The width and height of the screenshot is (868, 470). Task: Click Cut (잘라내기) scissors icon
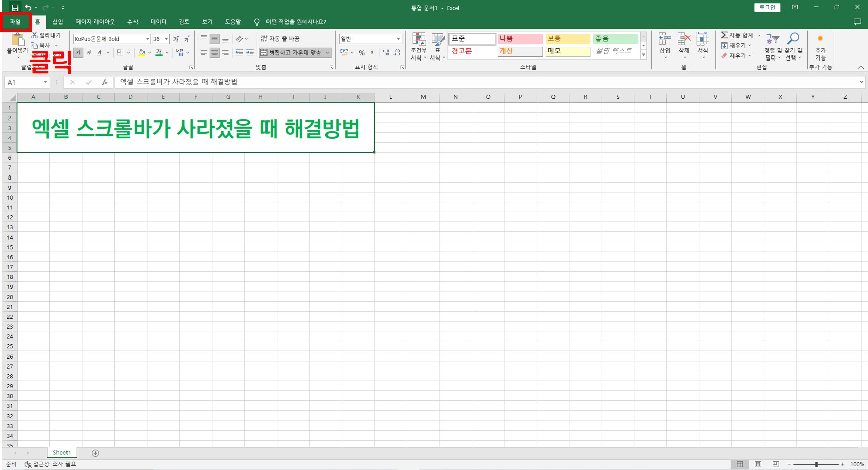34,35
